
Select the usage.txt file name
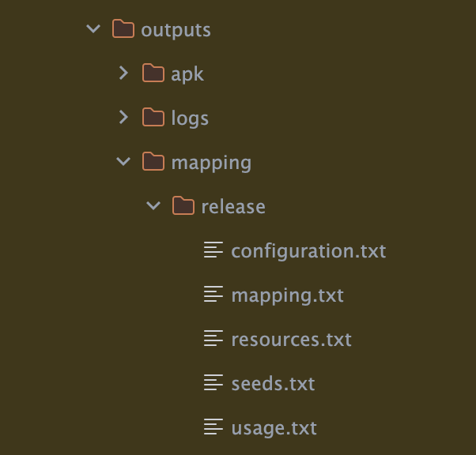tap(274, 428)
